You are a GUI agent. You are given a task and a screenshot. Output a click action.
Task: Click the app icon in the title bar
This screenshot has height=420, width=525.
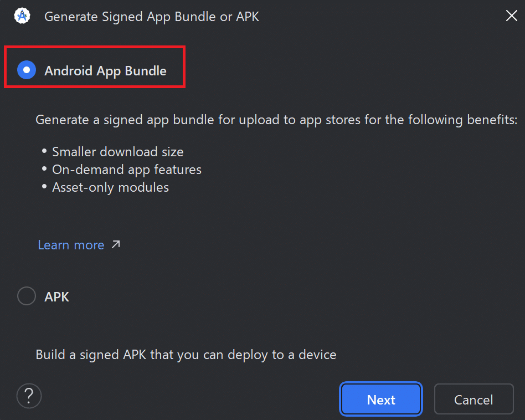pos(22,16)
